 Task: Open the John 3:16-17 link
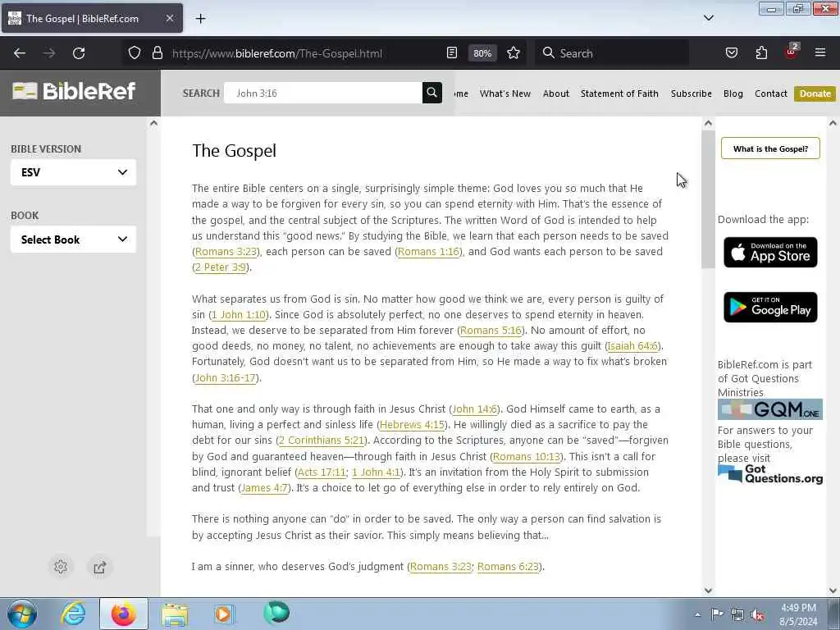[225, 378]
